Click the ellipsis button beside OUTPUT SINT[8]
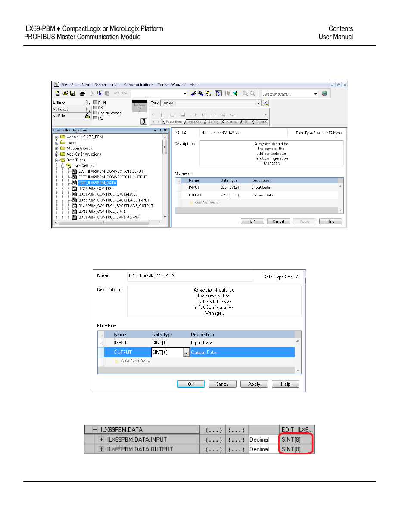Viewport: 411px width, 532px height. [186, 352]
